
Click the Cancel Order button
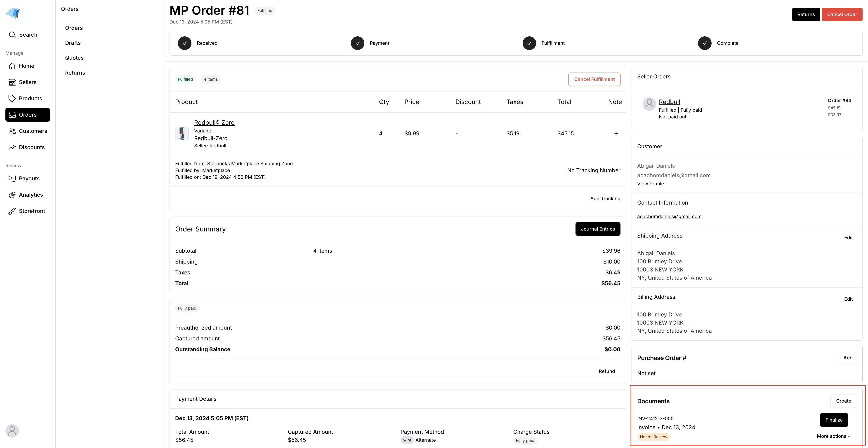[842, 14]
